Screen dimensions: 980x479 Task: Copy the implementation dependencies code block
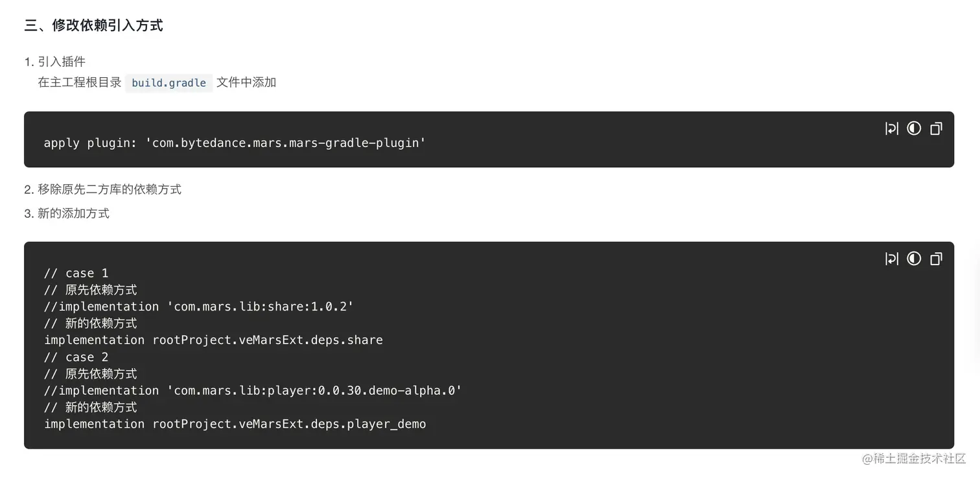(x=936, y=259)
